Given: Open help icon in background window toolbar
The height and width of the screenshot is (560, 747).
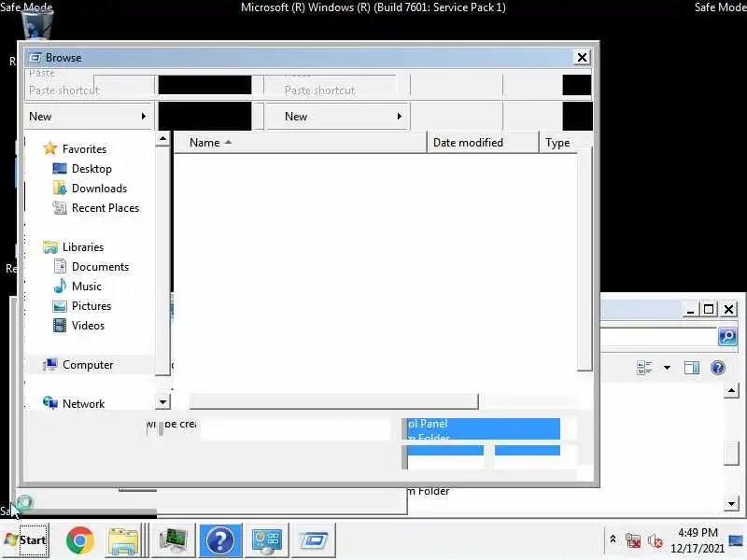Looking at the screenshot, I should pyautogui.click(x=717, y=368).
